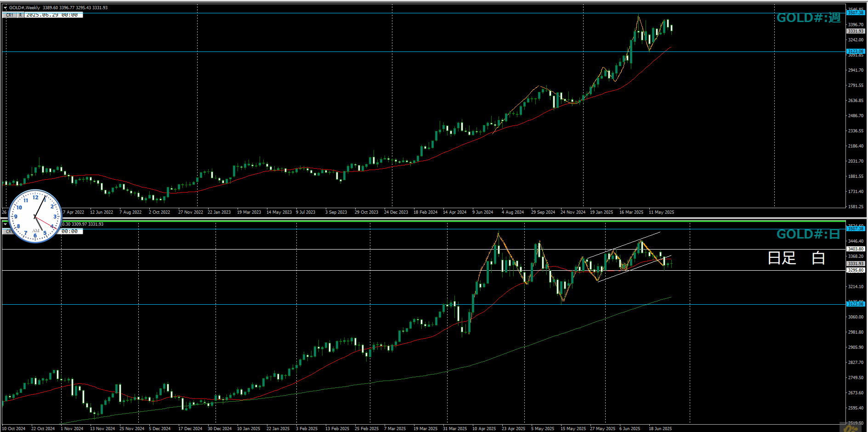Click the 2749.50 level on daily price scale

856,378
